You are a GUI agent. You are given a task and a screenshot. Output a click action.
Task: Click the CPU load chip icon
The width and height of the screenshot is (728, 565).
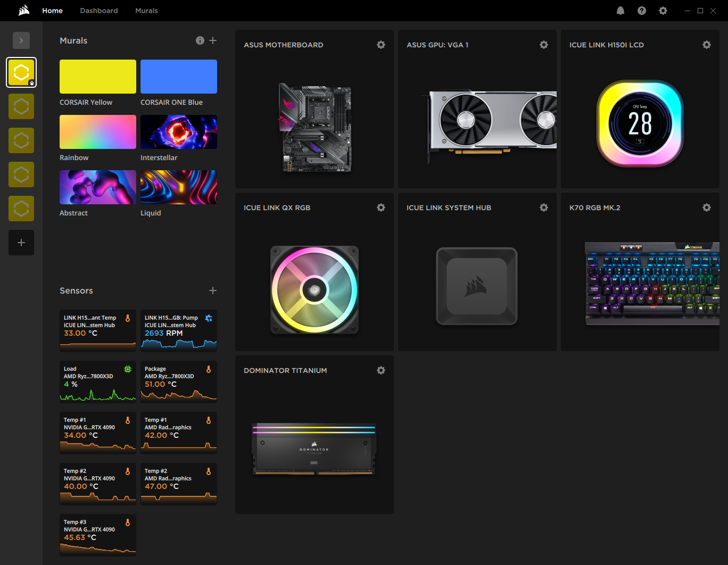pos(128,369)
